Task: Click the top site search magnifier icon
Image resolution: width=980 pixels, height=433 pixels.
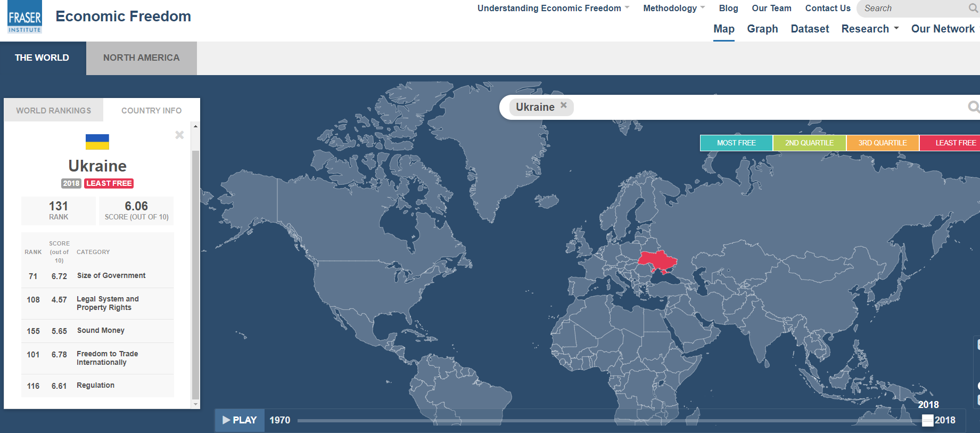Action: [x=973, y=8]
